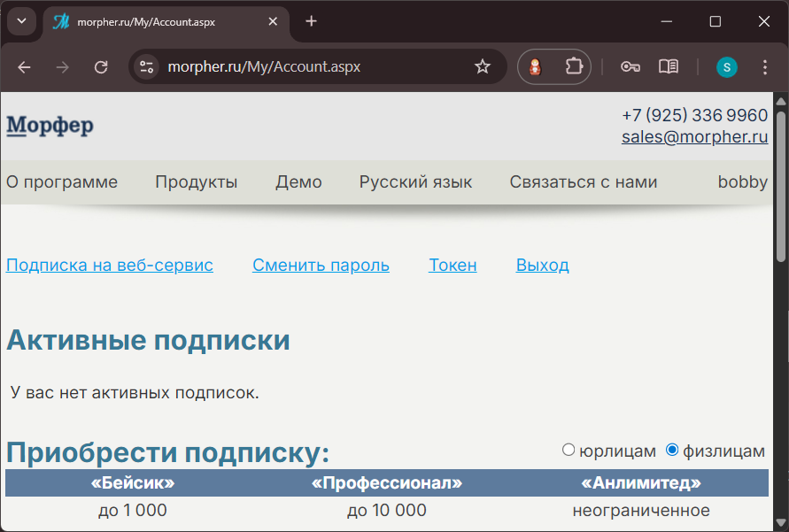Open password manager key icon
789x532 pixels.
(x=630, y=67)
